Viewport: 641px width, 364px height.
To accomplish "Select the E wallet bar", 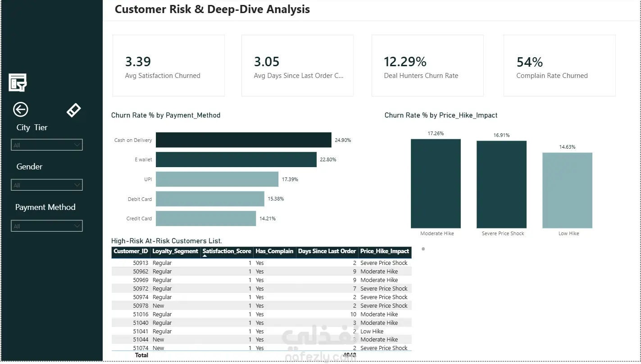I will [x=236, y=159].
